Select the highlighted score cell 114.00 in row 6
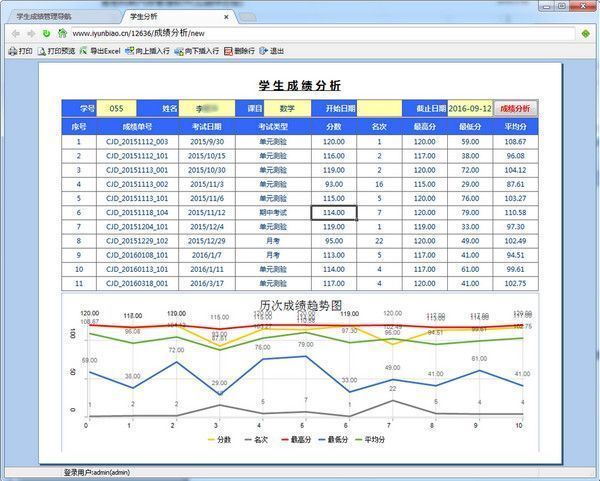Viewport: 600px width, 481px height. pyautogui.click(x=334, y=213)
